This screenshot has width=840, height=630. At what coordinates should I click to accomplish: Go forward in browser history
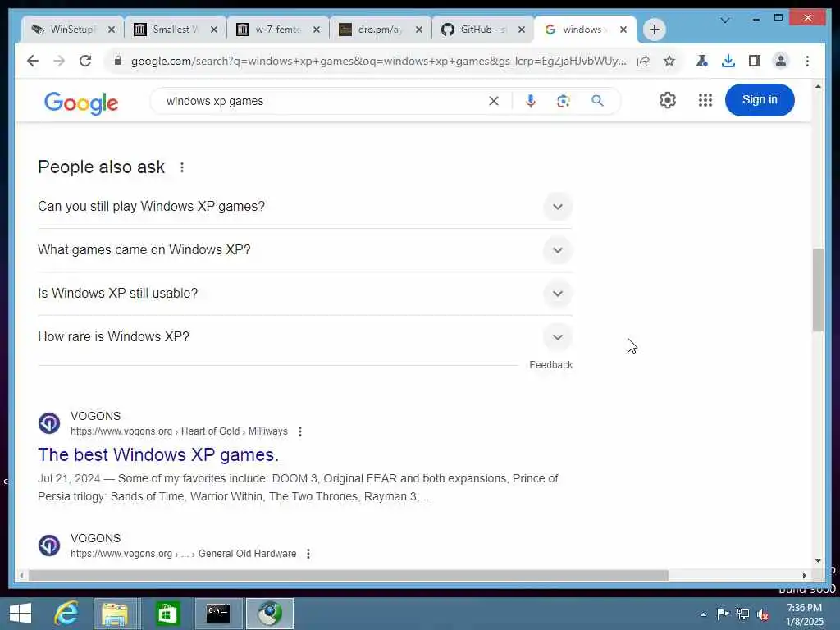pos(59,61)
